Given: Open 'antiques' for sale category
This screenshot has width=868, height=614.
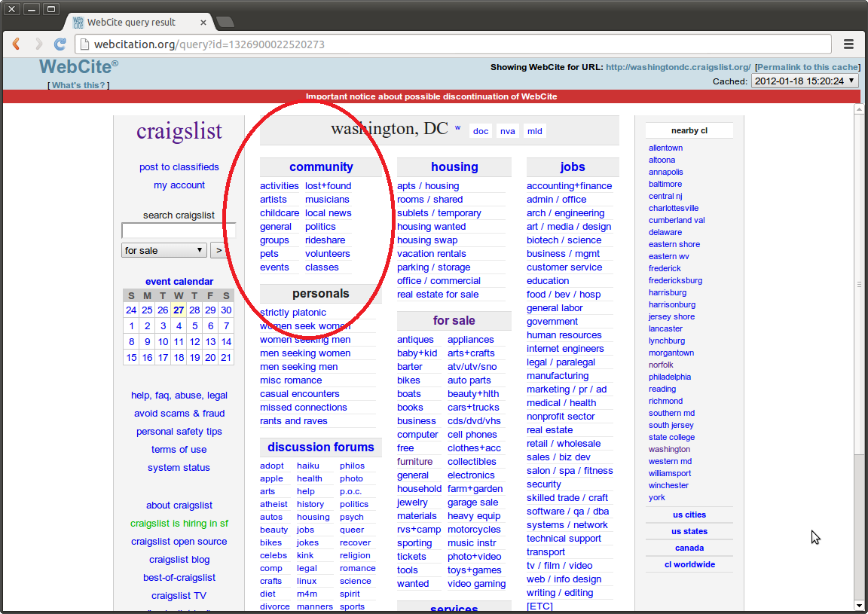Looking at the screenshot, I should [415, 339].
